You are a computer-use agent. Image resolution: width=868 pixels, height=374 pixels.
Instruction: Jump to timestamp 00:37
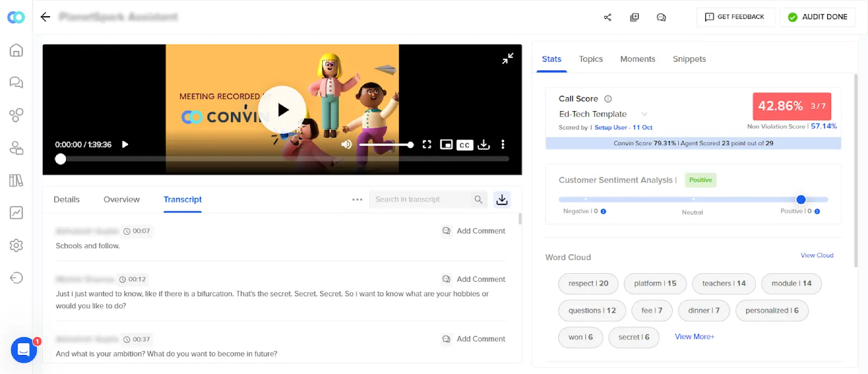[137, 339]
